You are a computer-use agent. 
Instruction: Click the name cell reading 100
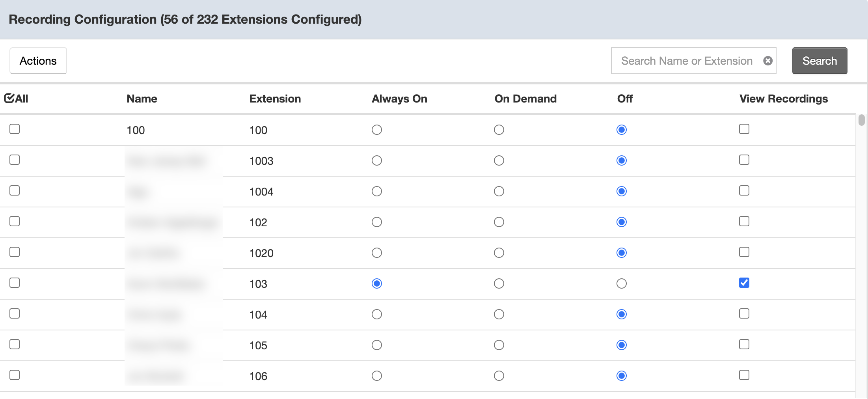point(136,130)
